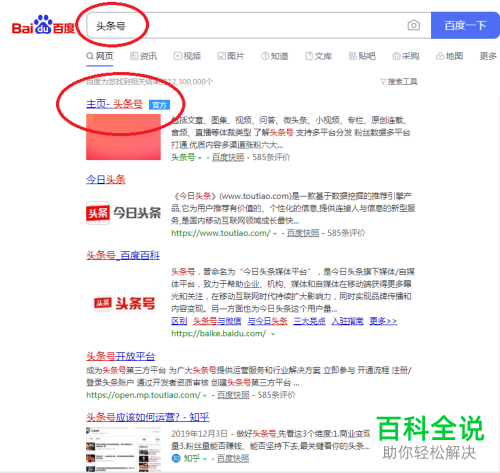500x473 pixels.
Task: Click the 今日头条 logo thumbnail
Action: pos(123,213)
